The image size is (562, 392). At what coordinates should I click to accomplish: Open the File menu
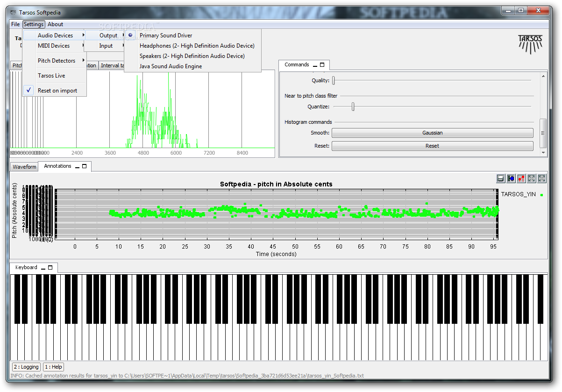pyautogui.click(x=15, y=24)
